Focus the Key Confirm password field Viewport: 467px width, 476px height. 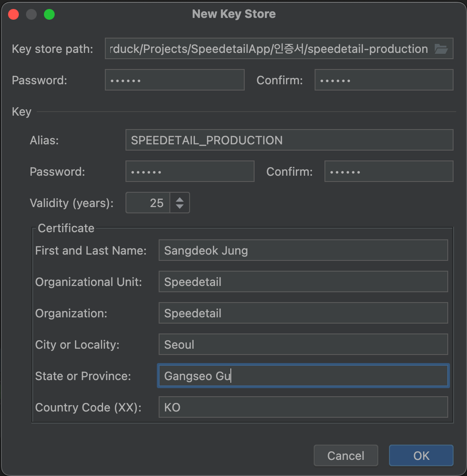[x=389, y=171]
